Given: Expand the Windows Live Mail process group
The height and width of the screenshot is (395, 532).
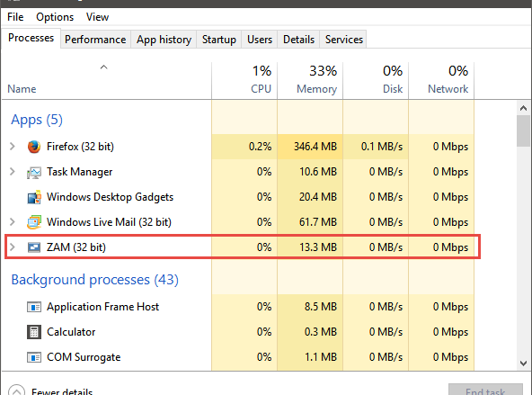Looking at the screenshot, I should (13, 221).
